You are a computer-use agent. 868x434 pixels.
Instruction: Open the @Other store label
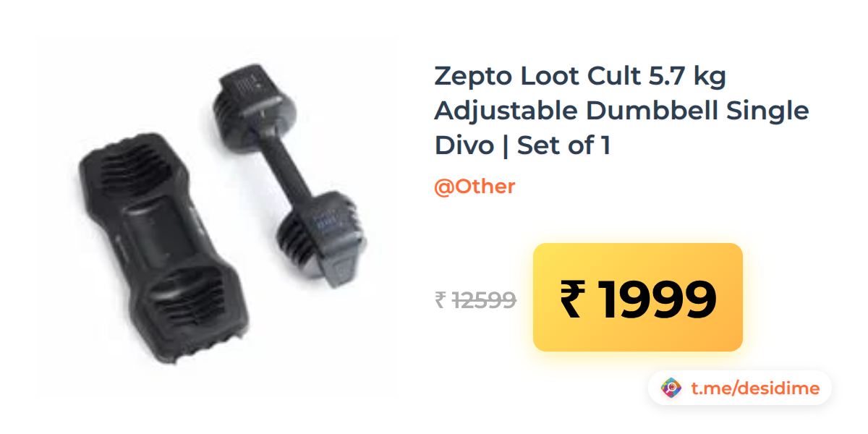(x=475, y=187)
